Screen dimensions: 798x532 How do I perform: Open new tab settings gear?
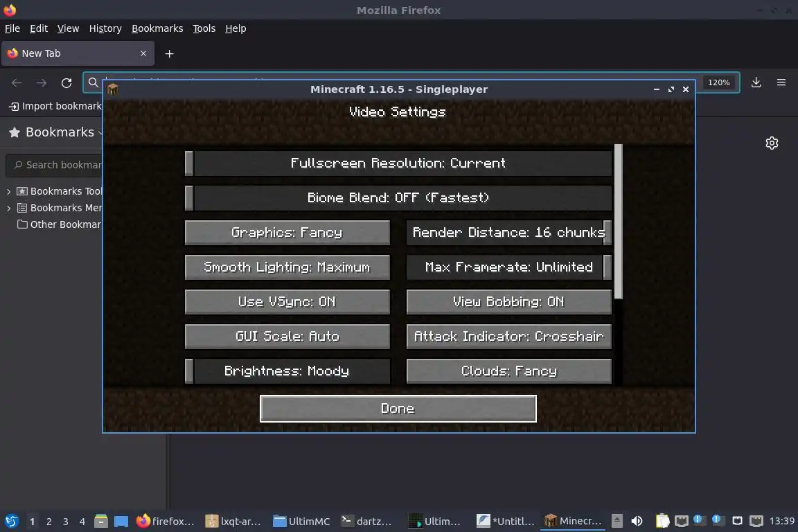[772, 143]
